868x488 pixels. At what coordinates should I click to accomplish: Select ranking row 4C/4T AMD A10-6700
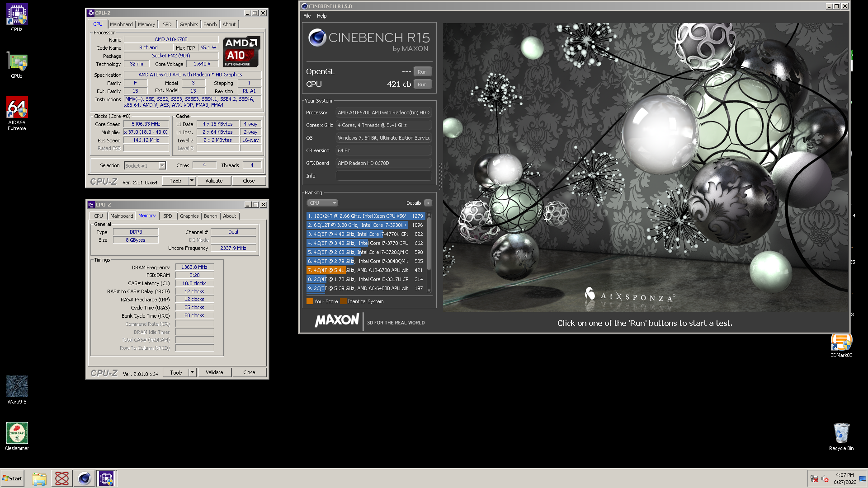pyautogui.click(x=365, y=270)
